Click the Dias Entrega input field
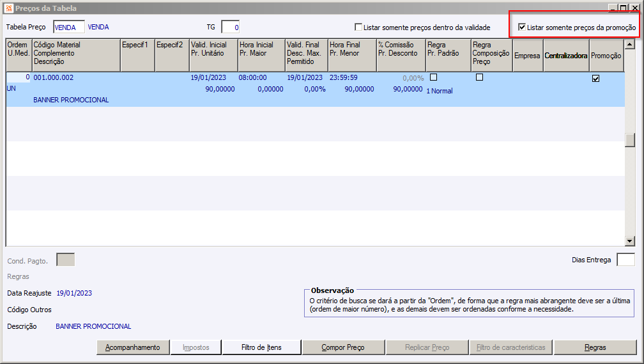This screenshot has width=644, height=364. pos(626,260)
